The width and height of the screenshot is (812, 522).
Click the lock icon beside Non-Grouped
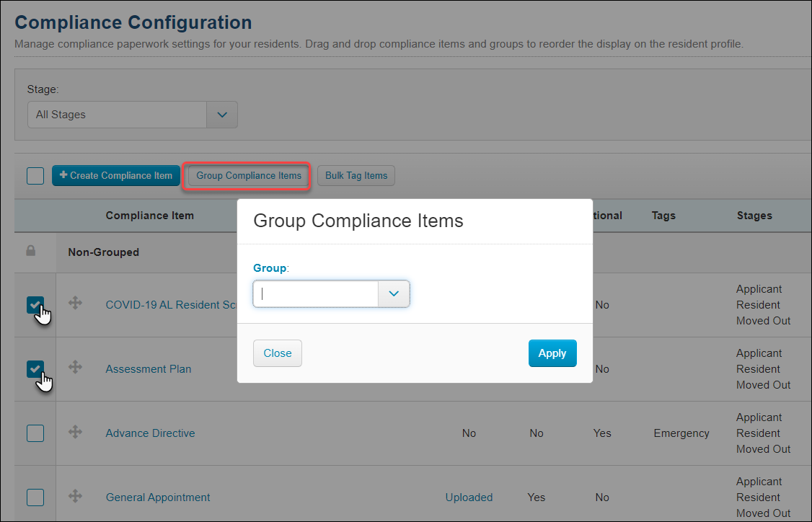click(31, 251)
